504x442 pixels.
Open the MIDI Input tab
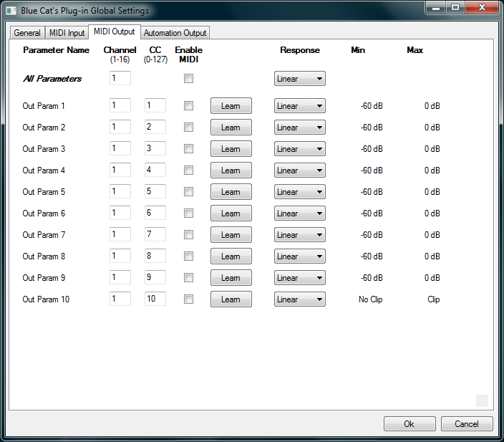[x=67, y=33]
